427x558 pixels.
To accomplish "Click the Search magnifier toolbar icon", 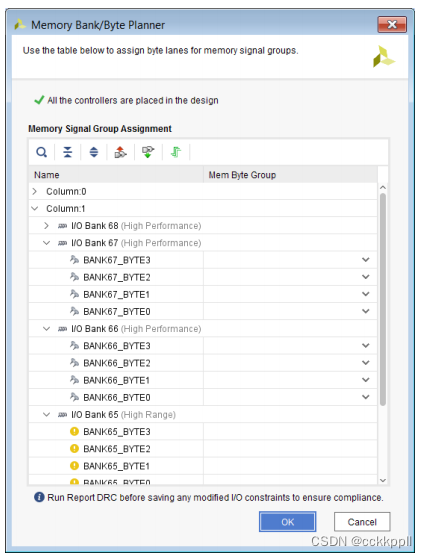I will tap(42, 152).
